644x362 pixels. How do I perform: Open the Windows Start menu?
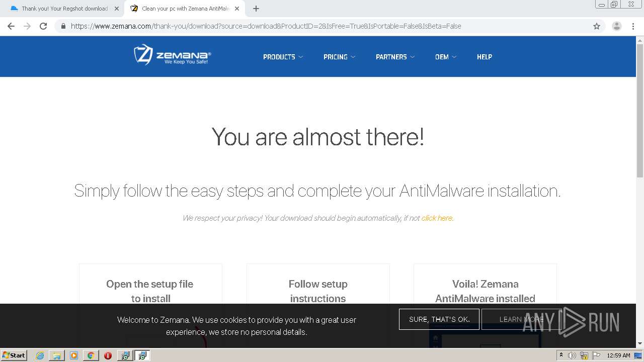point(14,355)
